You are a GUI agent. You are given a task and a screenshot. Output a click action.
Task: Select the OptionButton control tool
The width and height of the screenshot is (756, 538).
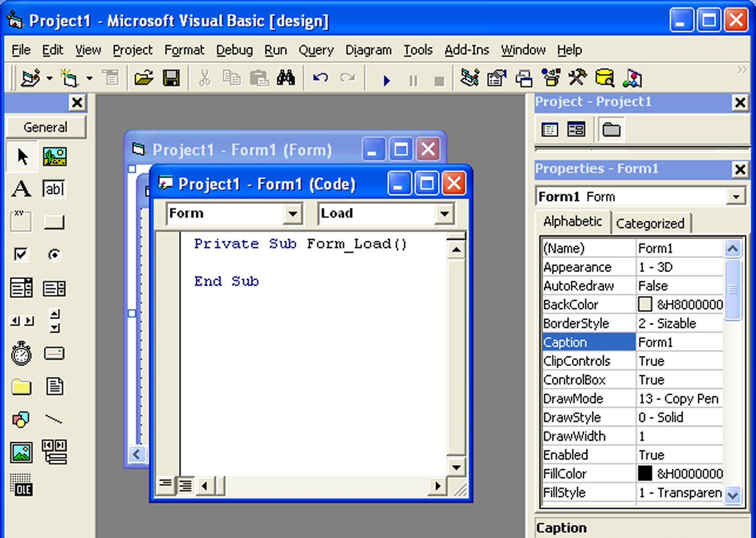tap(54, 255)
